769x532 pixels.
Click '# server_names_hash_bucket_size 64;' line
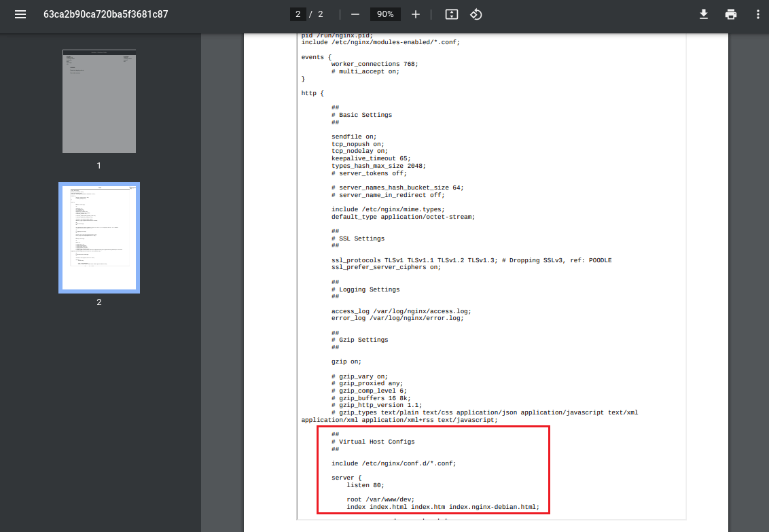[397, 188]
